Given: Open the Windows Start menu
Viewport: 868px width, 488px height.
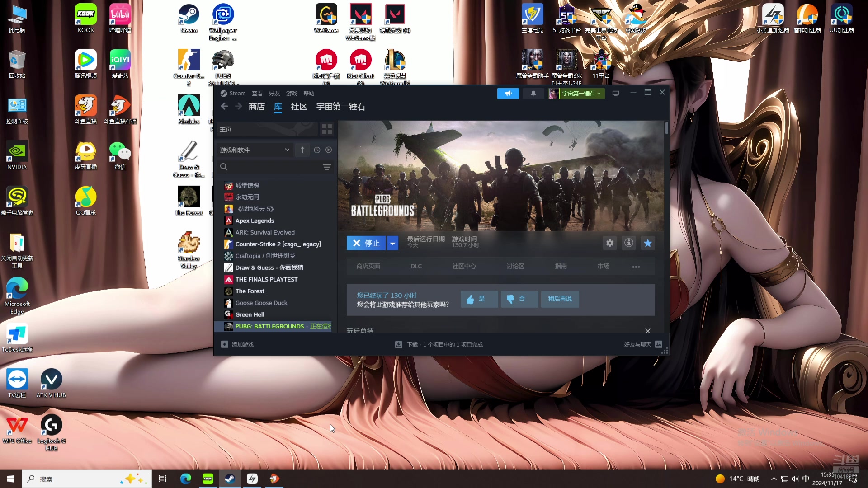Looking at the screenshot, I should [11, 479].
